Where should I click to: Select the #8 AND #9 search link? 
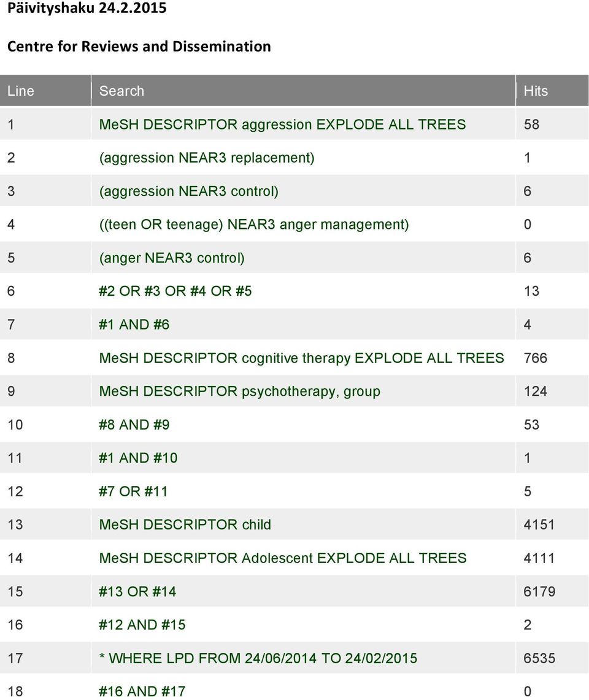pos(134,425)
